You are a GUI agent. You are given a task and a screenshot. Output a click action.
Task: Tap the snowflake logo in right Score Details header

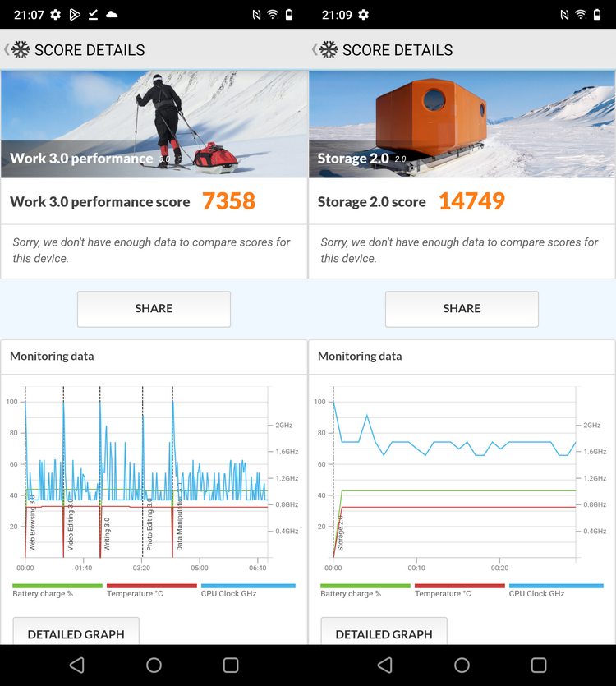(x=329, y=49)
